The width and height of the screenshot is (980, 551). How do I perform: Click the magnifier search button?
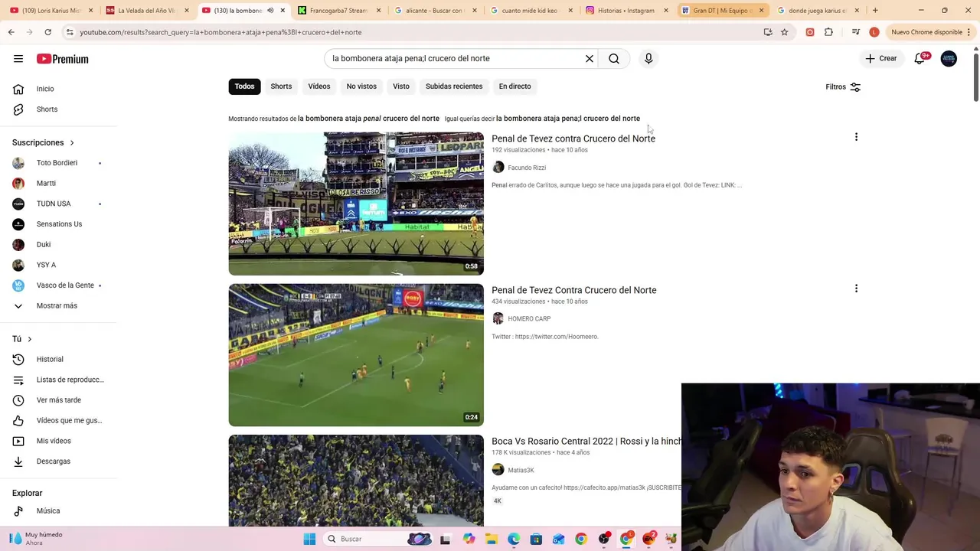[x=614, y=58]
